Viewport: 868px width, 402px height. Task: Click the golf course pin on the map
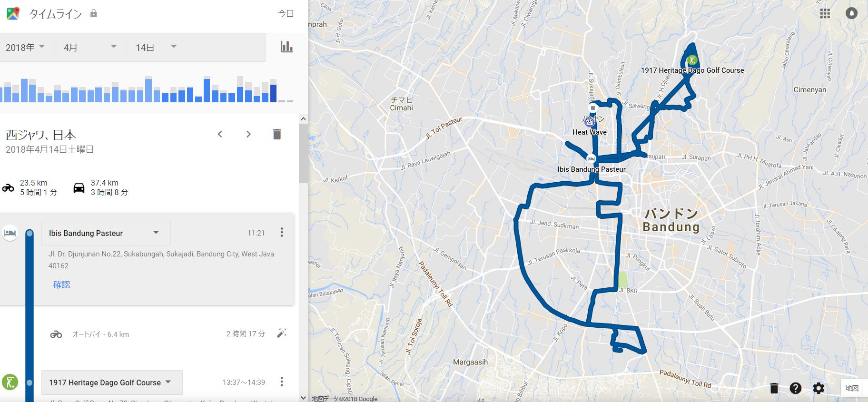click(693, 60)
